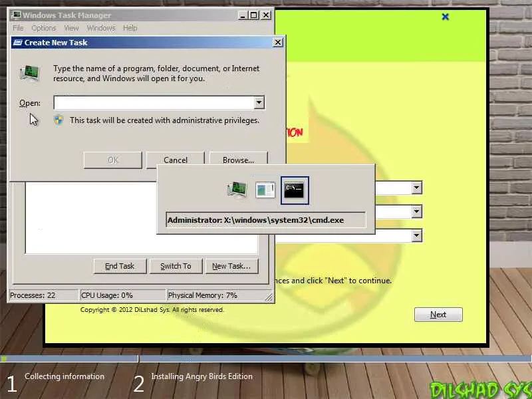Expand the third installer dropdown
The image size is (532, 399).
pyautogui.click(x=417, y=235)
